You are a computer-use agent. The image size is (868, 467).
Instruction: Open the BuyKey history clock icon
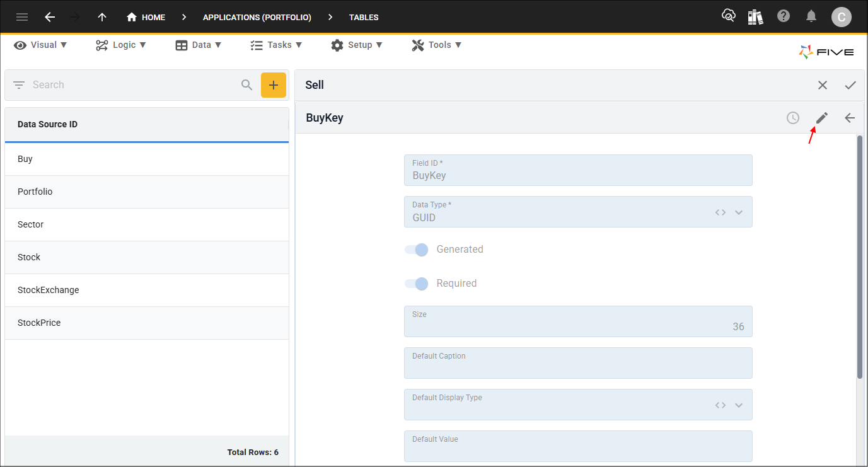(793, 118)
